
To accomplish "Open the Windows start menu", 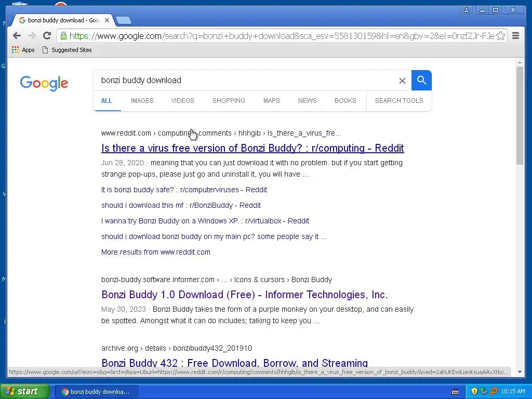I will [24, 392].
